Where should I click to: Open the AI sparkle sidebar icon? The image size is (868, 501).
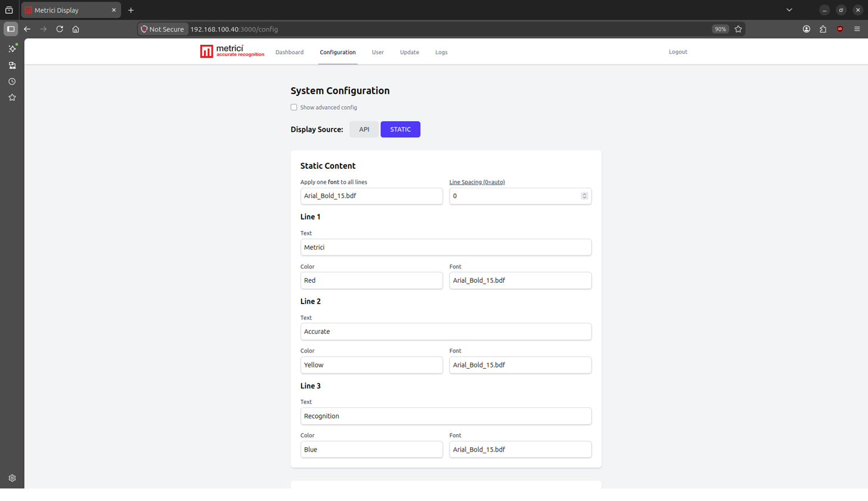point(12,48)
